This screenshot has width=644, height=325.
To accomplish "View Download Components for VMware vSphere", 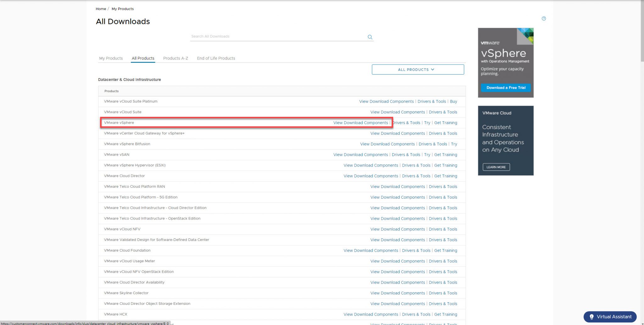I will pyautogui.click(x=361, y=123).
